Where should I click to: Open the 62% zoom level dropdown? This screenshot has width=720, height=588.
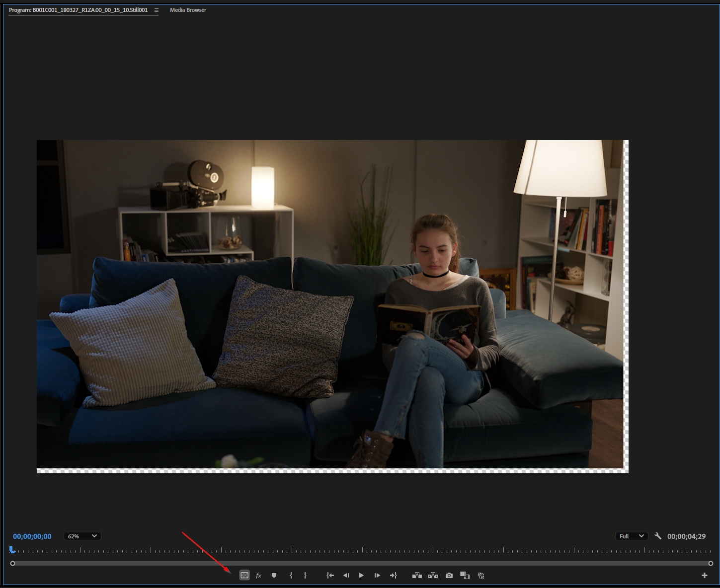click(x=82, y=536)
